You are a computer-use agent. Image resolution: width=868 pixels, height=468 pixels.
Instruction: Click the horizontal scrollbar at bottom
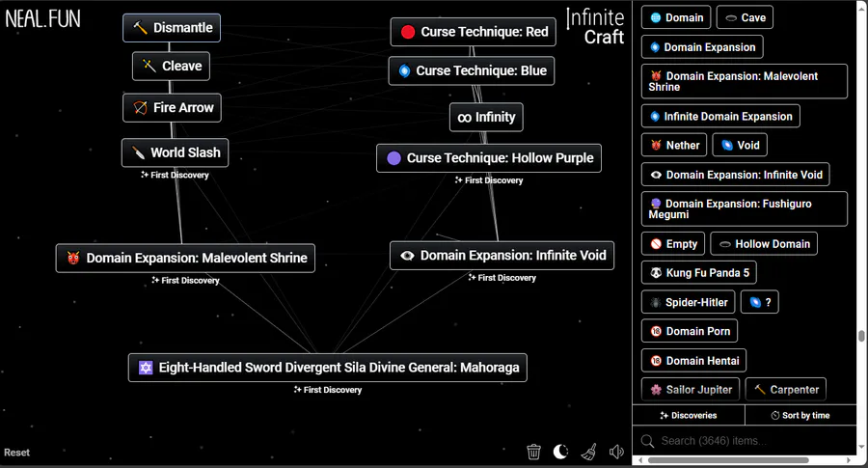728,460
